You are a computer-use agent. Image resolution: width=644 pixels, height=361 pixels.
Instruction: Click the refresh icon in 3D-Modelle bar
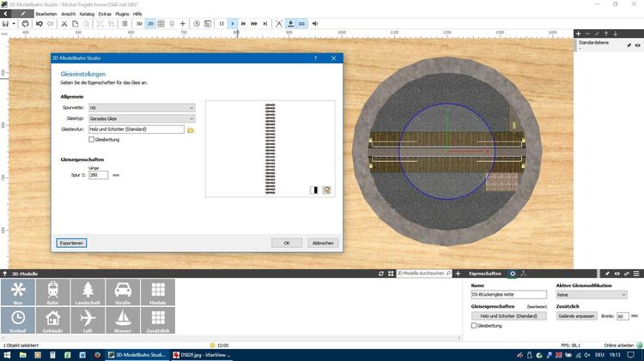[381, 274]
